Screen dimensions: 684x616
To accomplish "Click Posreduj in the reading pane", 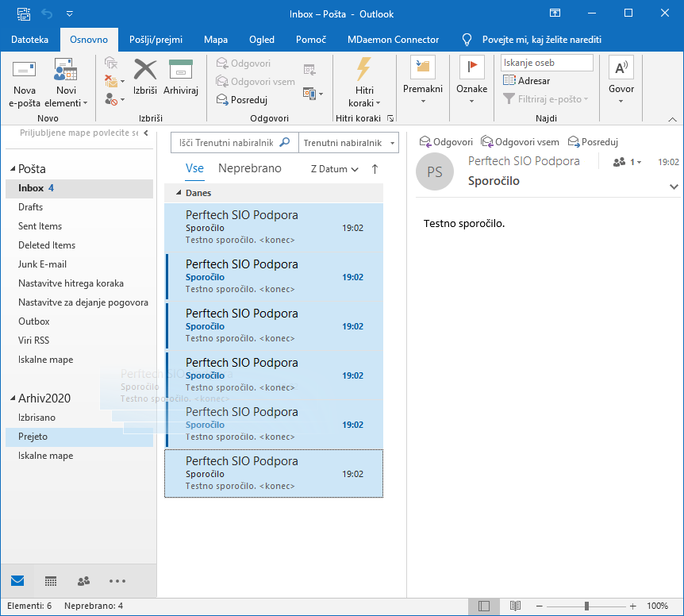I will 593,142.
